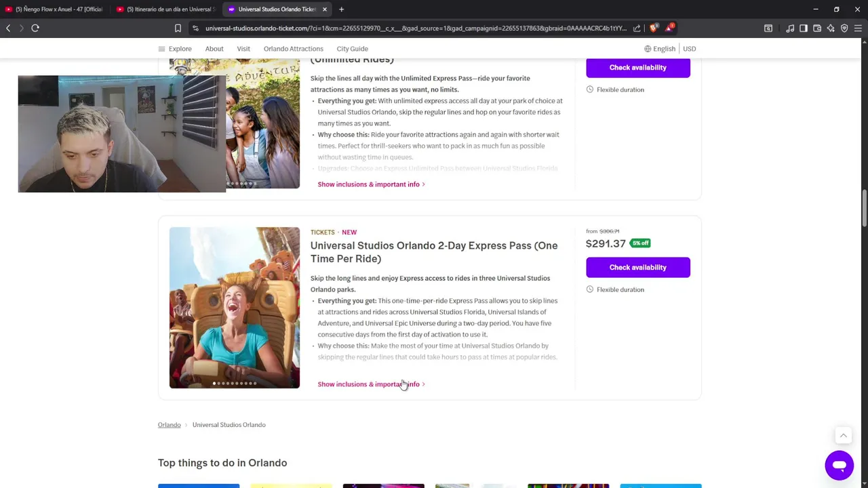
Task: Close the Universal Studios Orlando Ticket tab
Action: tap(325, 9)
